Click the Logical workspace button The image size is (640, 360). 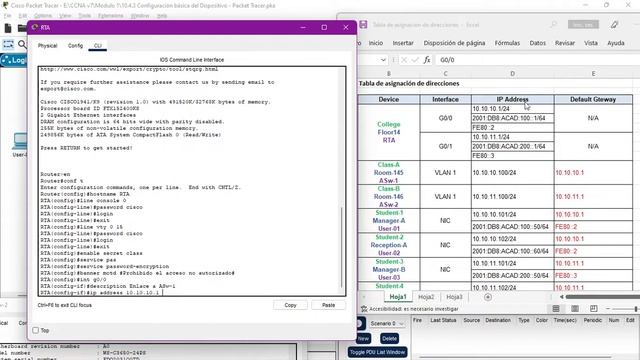coord(14,60)
